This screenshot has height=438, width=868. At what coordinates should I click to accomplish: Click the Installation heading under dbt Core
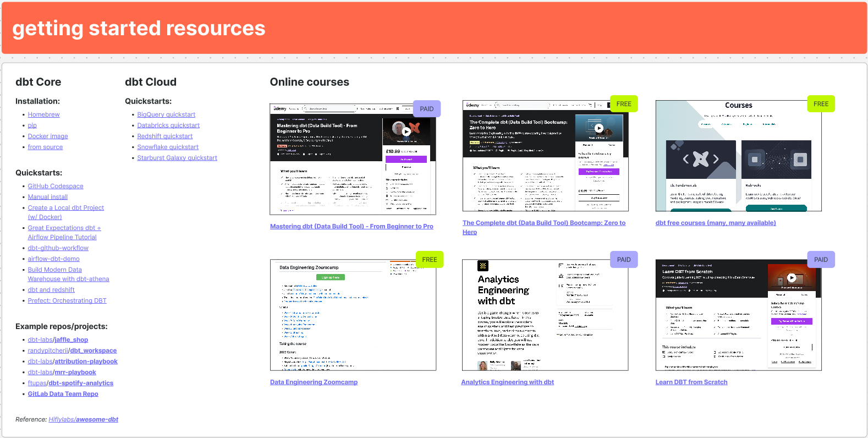pos(37,101)
